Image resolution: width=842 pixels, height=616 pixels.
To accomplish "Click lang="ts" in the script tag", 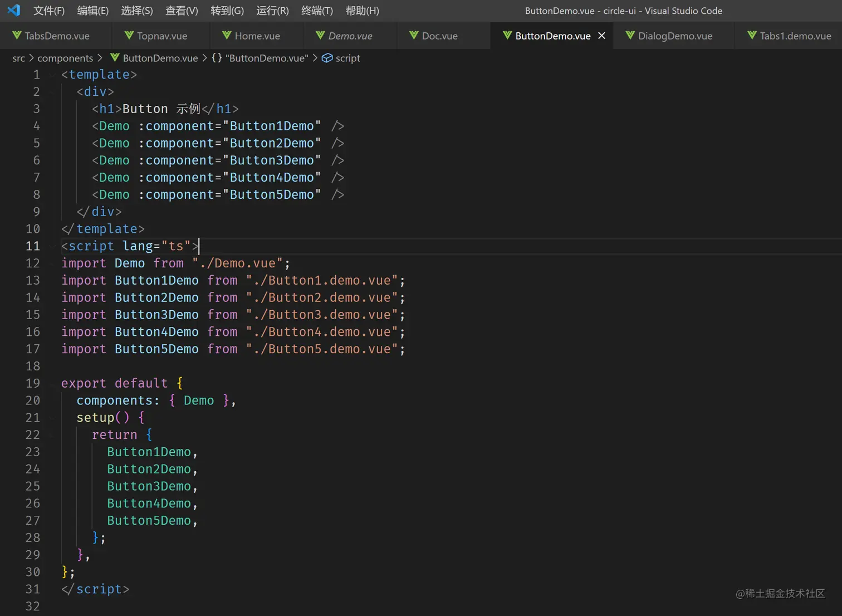I will (x=156, y=246).
